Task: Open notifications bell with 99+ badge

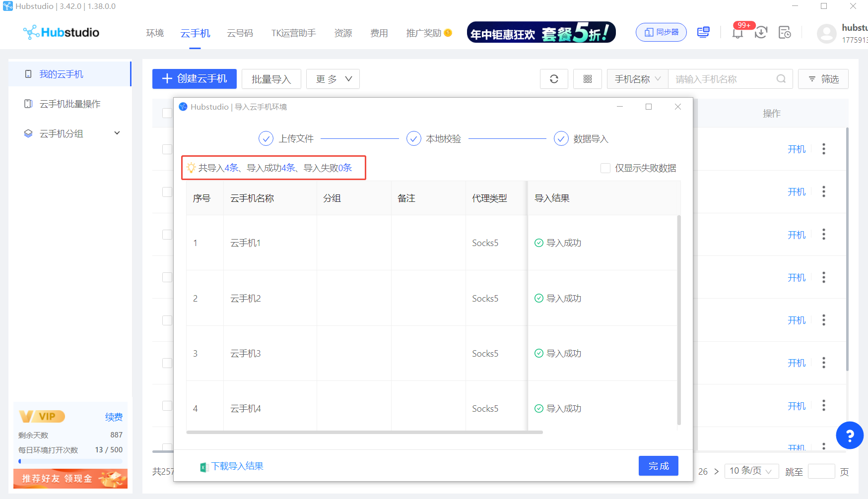Action: coord(738,33)
